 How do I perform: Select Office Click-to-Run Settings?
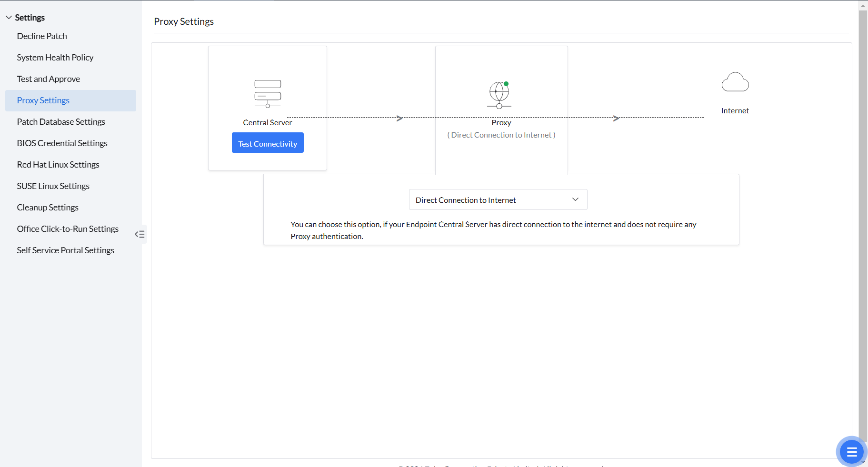tap(68, 229)
